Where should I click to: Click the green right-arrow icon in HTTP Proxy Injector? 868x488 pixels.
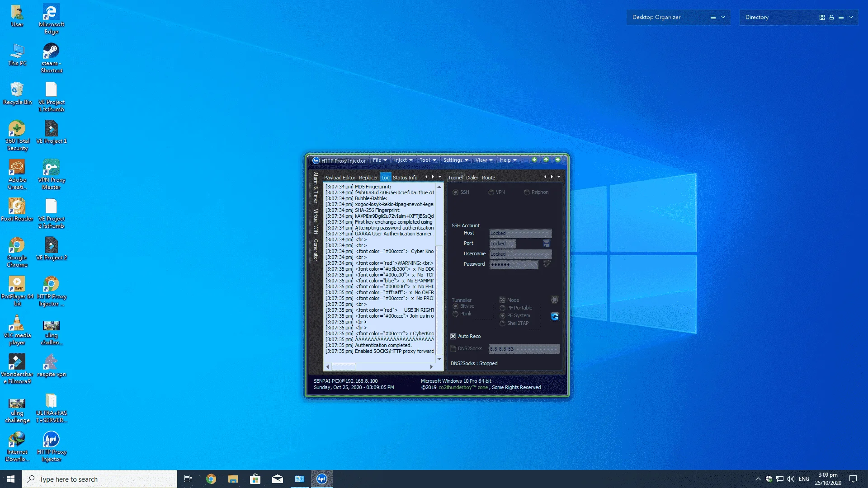tap(557, 160)
